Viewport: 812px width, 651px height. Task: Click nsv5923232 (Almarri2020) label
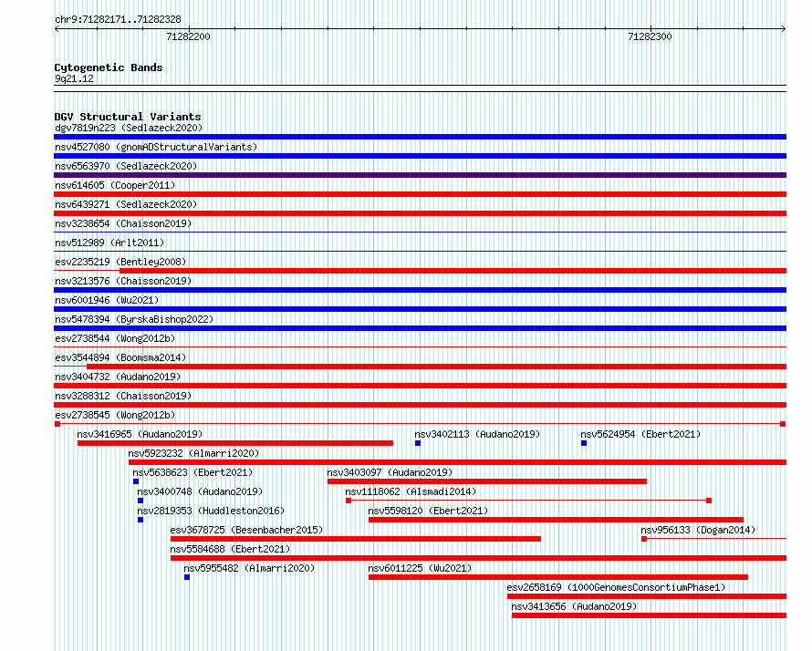193,453
